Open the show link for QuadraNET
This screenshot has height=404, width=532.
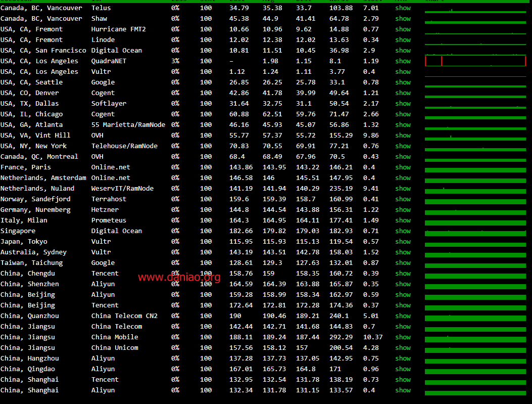pyautogui.click(x=403, y=61)
